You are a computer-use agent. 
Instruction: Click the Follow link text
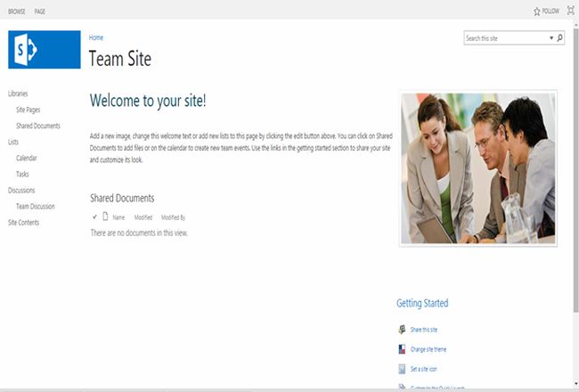coord(550,12)
